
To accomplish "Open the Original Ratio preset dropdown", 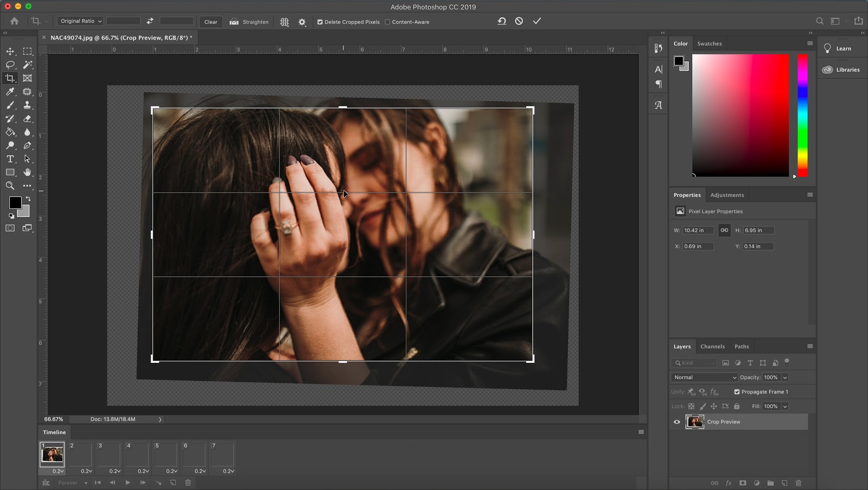I will (80, 21).
